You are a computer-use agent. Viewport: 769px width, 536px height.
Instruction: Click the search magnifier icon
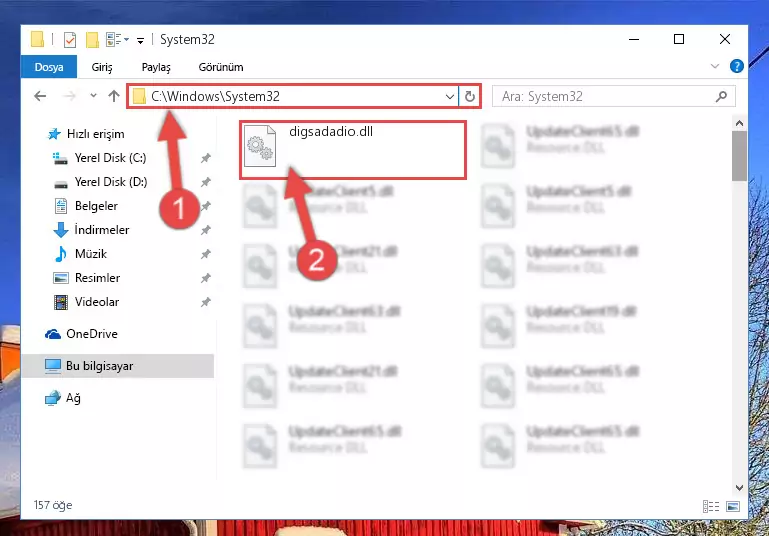pos(721,97)
